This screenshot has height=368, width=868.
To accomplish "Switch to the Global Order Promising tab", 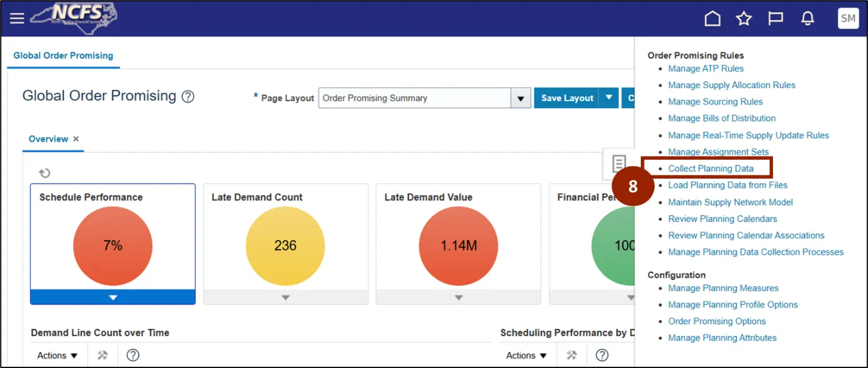I will click(x=63, y=55).
